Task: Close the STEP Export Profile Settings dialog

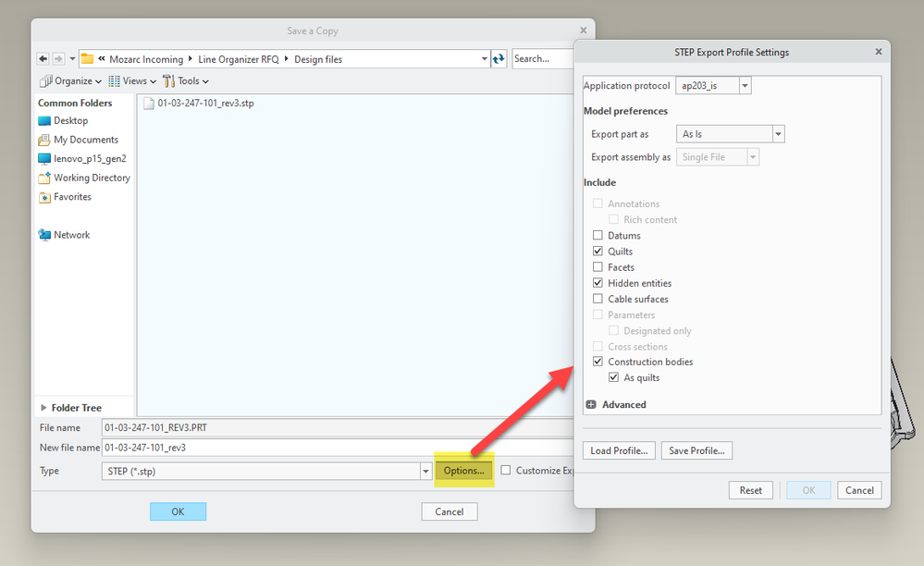Action: coord(879,52)
